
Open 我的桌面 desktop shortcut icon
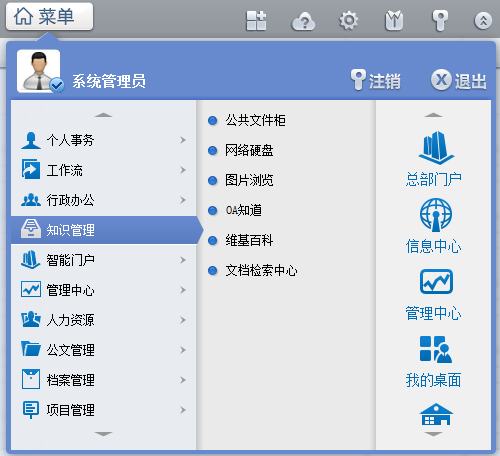[x=436, y=349]
